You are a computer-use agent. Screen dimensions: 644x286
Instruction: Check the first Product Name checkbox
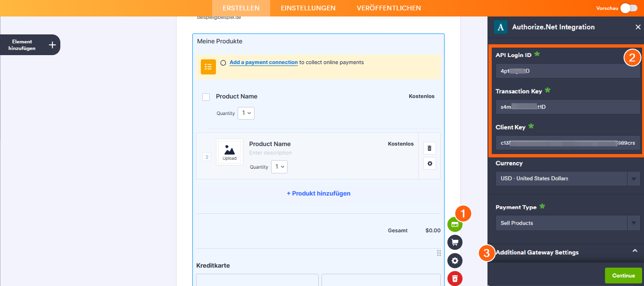pos(206,97)
